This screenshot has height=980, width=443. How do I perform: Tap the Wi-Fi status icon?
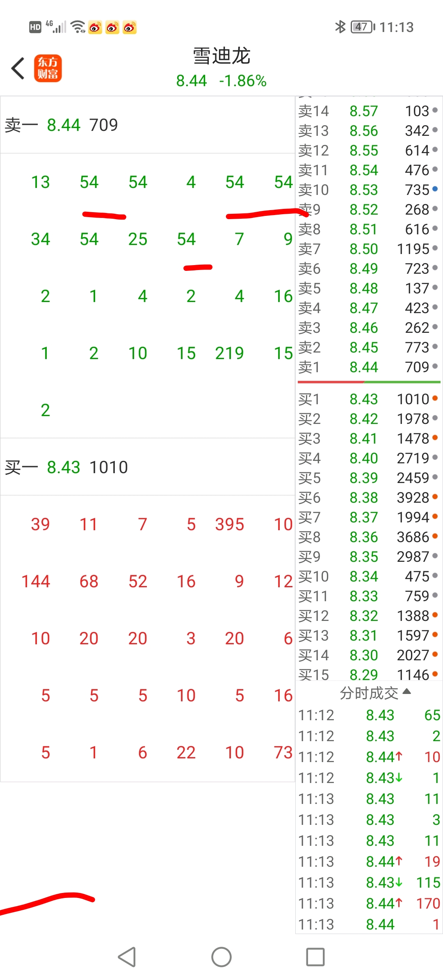[x=78, y=27]
